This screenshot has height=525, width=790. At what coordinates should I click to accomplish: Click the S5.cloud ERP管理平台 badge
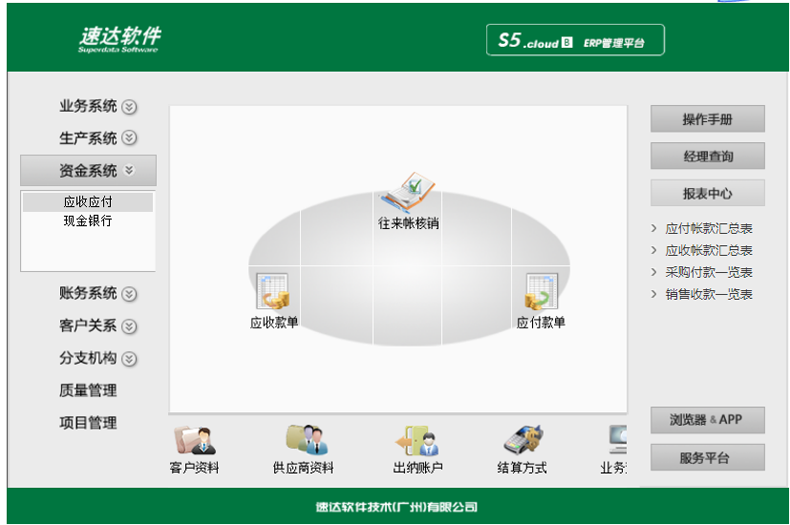575,40
